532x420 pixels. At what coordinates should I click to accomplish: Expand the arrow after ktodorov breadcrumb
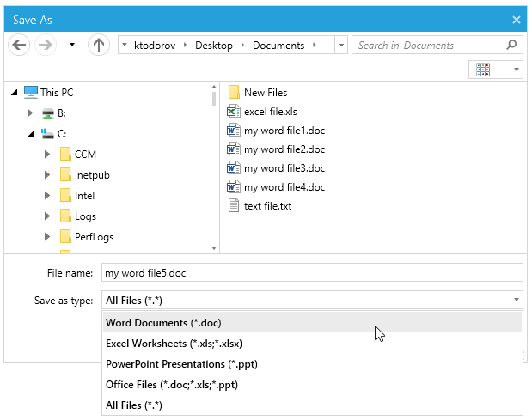(185, 45)
